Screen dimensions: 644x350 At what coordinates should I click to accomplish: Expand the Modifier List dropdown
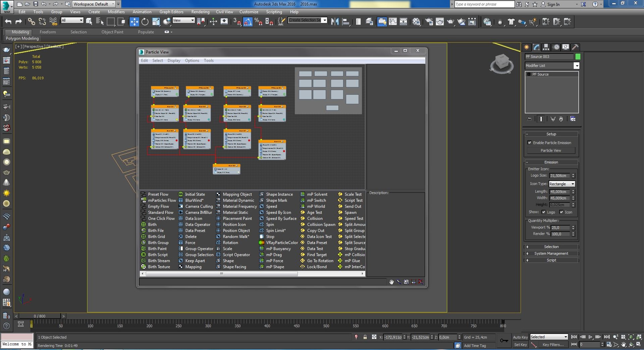tap(576, 66)
